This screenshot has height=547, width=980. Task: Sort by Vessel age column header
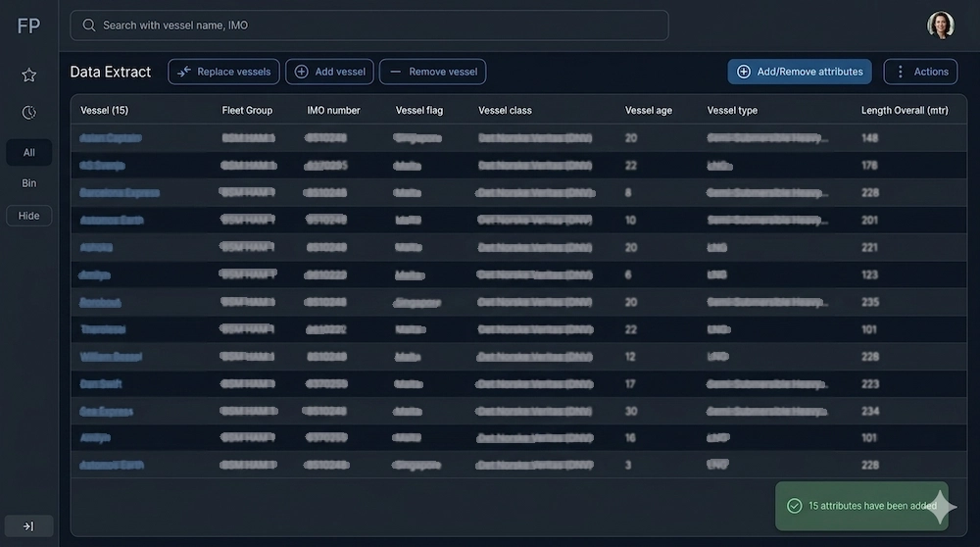click(x=649, y=111)
